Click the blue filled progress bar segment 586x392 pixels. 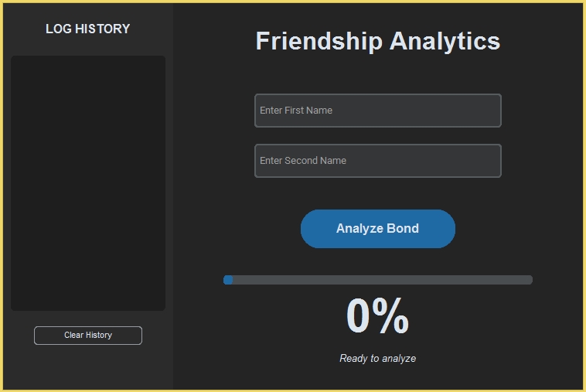coord(228,280)
